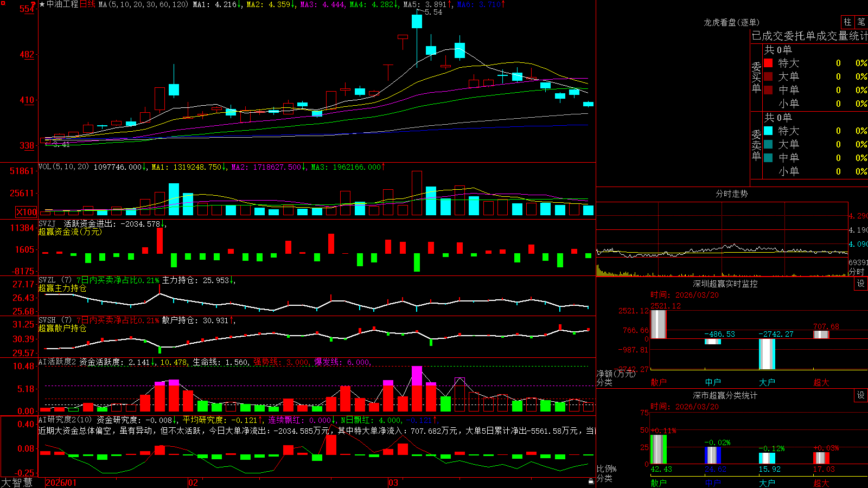
Task: Click the 散户 42.43 percentage bar
Action: pyautogui.click(x=659, y=449)
